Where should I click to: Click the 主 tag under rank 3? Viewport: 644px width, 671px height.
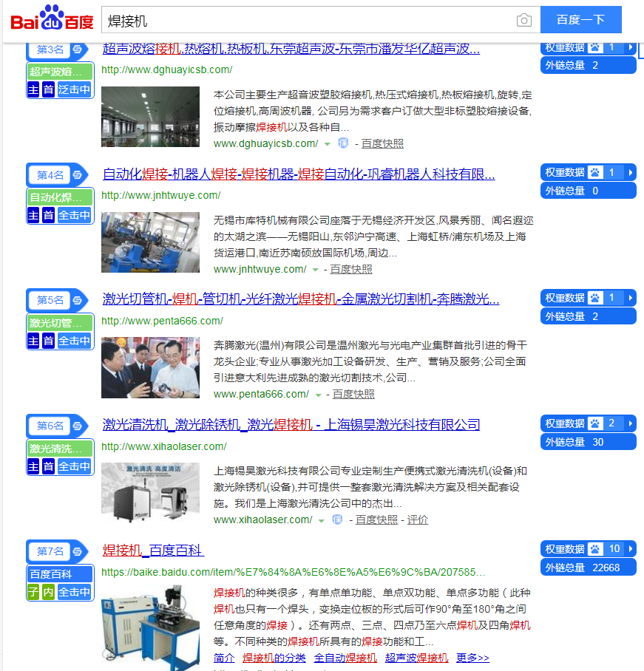point(33,90)
